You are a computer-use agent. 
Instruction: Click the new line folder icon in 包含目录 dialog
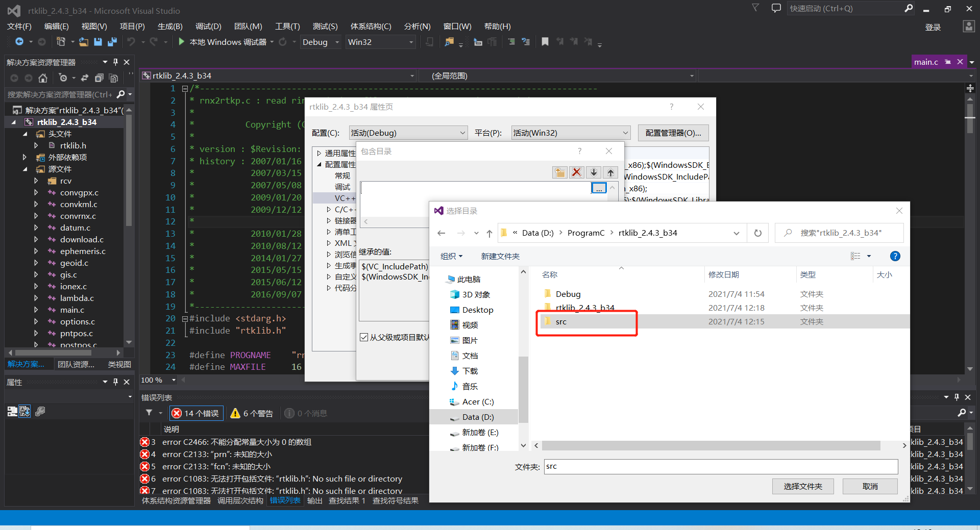click(x=559, y=172)
